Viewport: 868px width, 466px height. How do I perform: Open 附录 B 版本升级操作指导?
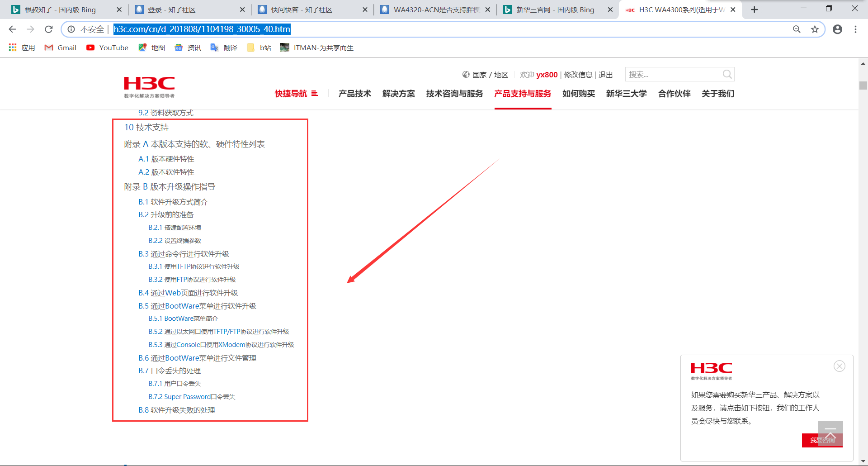(x=170, y=187)
